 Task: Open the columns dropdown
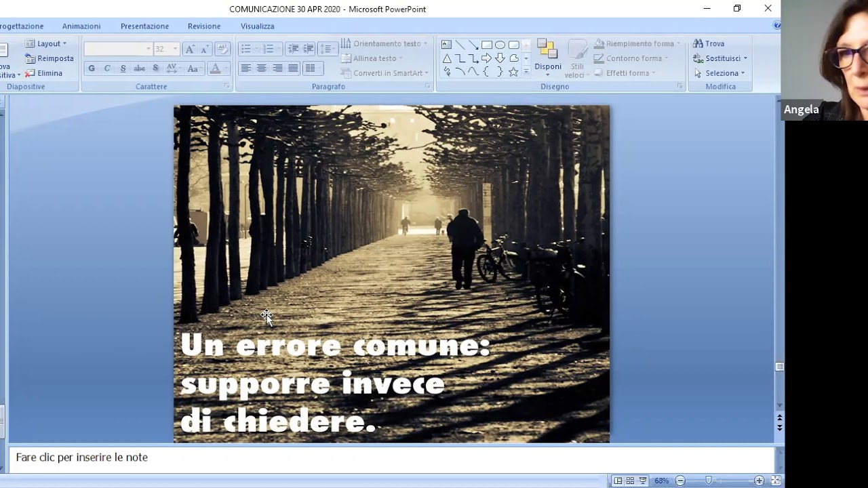click(x=312, y=68)
